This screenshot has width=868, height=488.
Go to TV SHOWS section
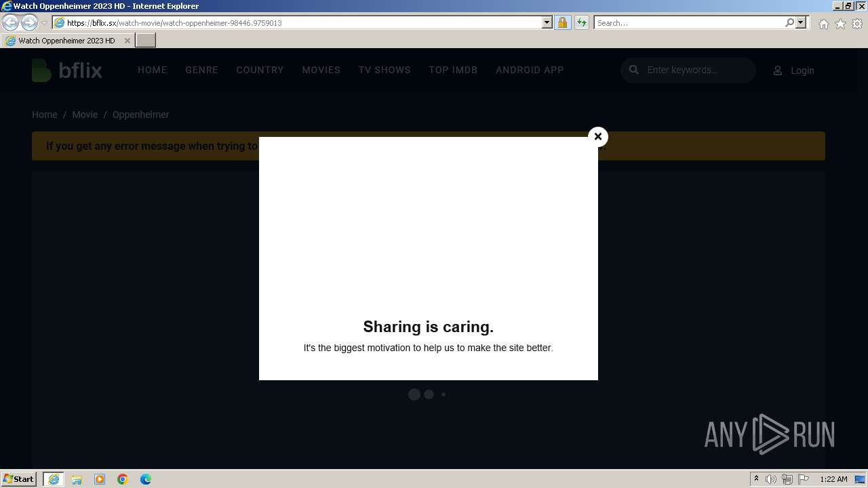(384, 70)
